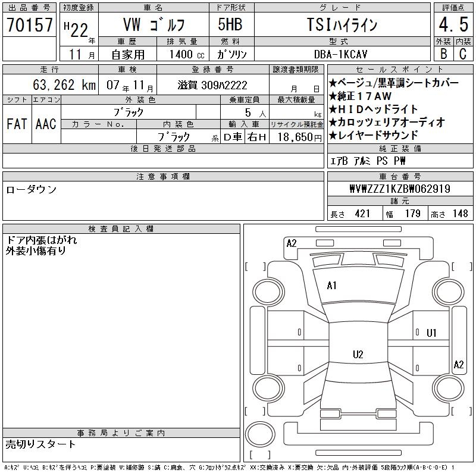Viewport: 476px width, 476px height.
Task: Select vehicle history 自家用
Action: (x=128, y=55)
